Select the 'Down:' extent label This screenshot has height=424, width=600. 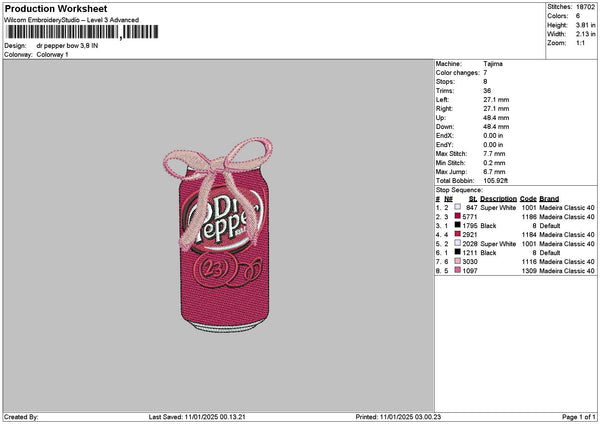click(445, 127)
